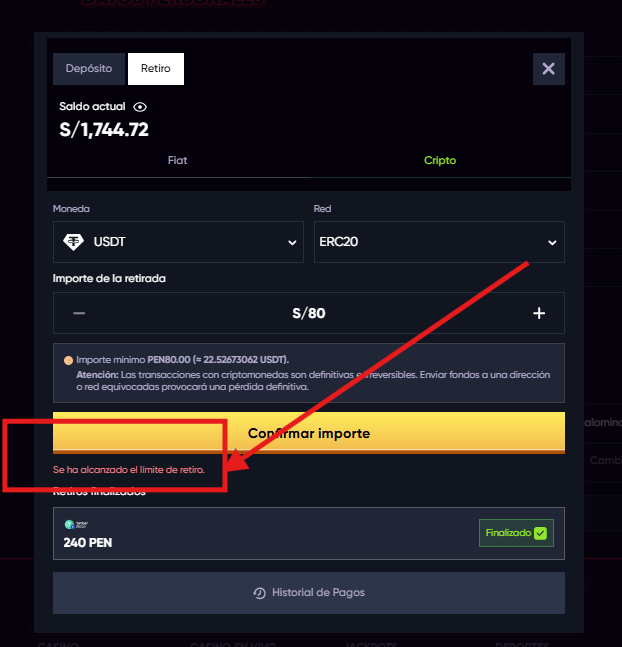Click the history clock icon
622x647 pixels.
(x=260, y=593)
